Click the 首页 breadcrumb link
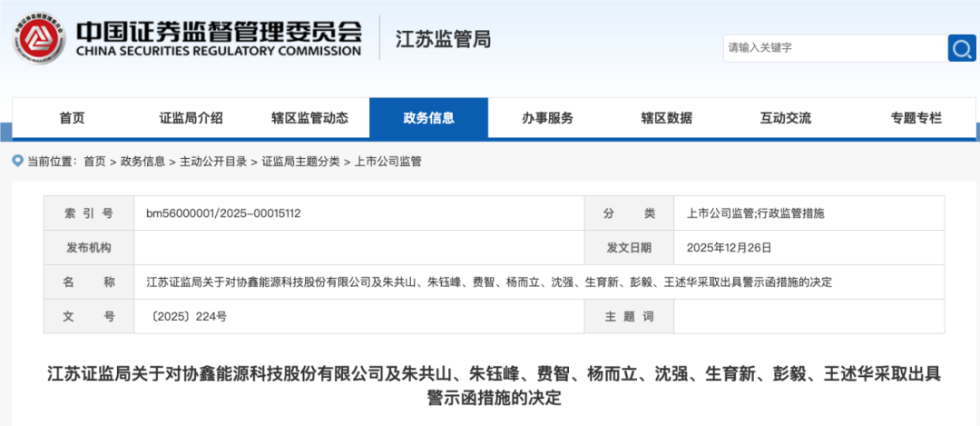This screenshot has width=980, height=426. click(x=95, y=162)
